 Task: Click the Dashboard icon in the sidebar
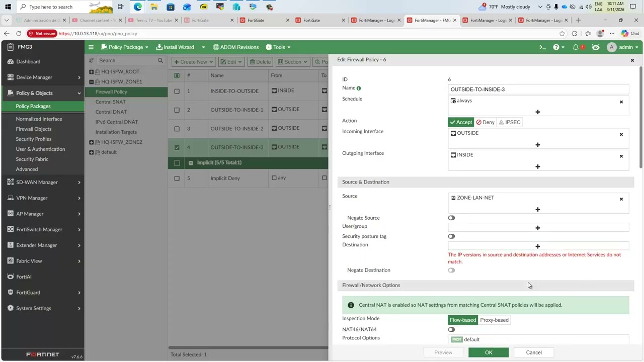tap(11, 61)
